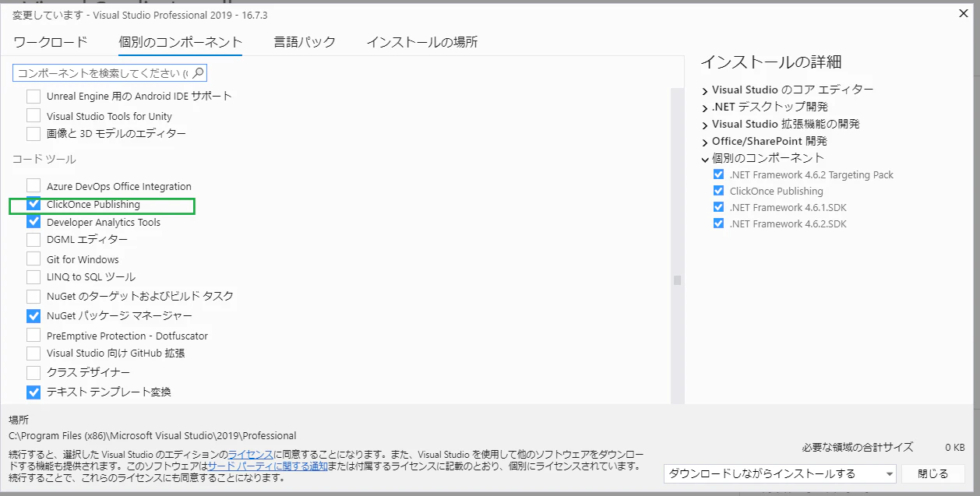Enable Git for Windows checkbox
The width and height of the screenshot is (980, 496).
(33, 259)
